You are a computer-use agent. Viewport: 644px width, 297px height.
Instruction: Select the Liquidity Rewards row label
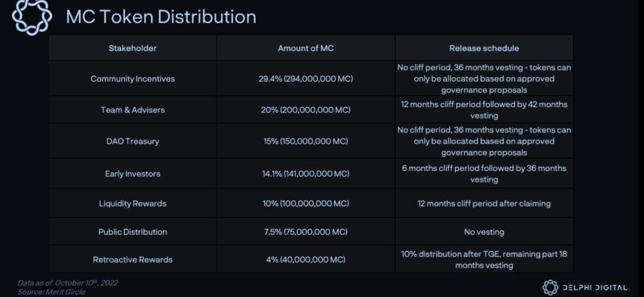pos(132,203)
